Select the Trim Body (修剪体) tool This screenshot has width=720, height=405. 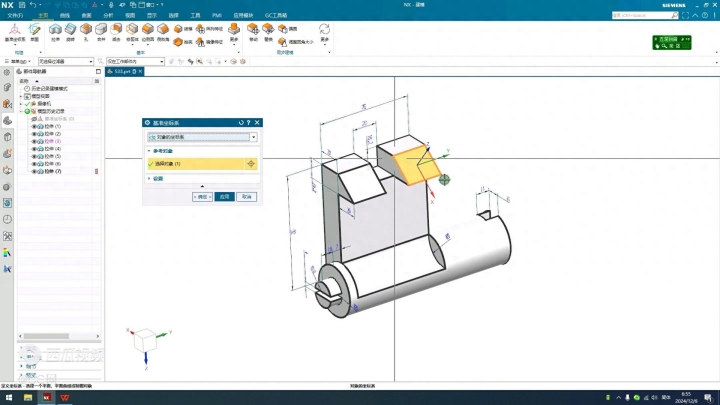coord(132,32)
